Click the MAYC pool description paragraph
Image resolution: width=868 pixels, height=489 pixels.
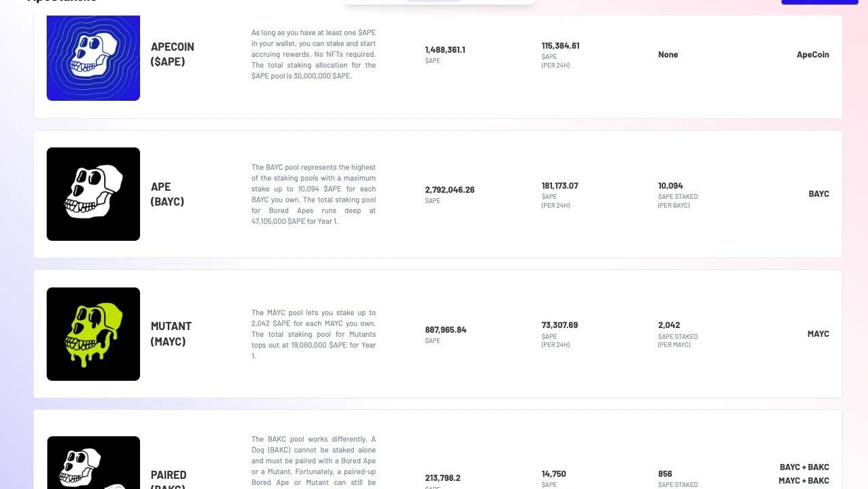[x=313, y=334]
